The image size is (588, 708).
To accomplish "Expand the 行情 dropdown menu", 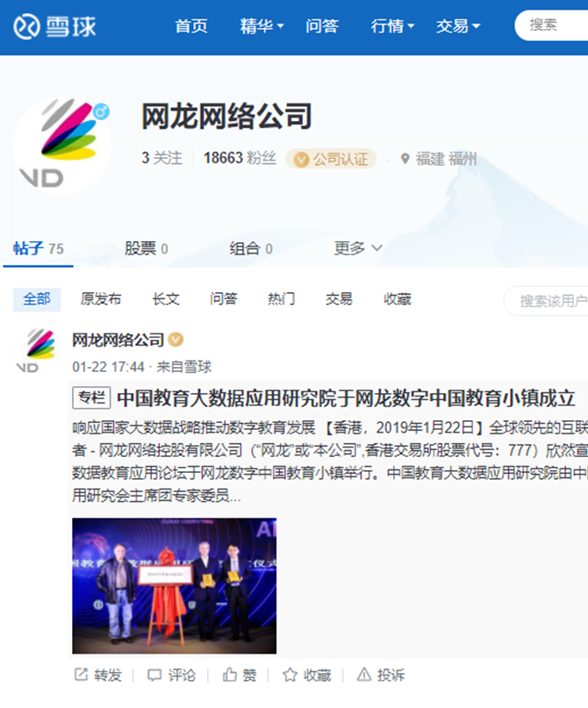I will 392,26.
